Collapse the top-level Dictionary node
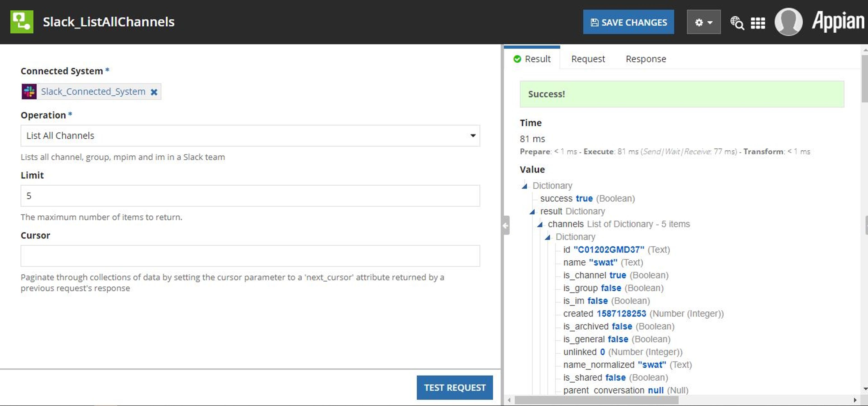Screen dimensions: 868x406 [x=524, y=186]
